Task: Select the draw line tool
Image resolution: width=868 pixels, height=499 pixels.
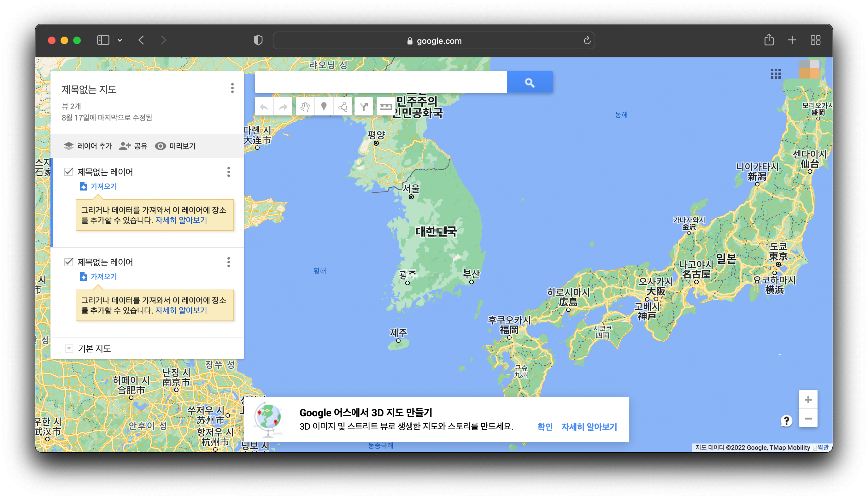Action: pos(343,107)
